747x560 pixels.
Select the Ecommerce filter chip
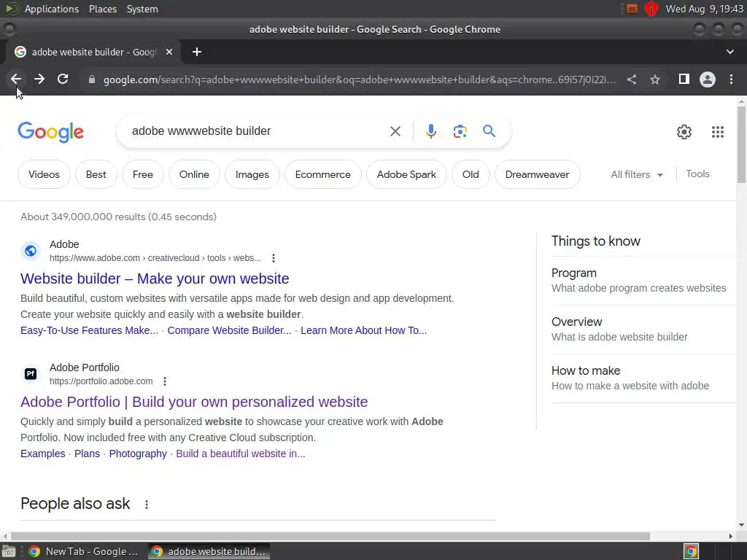pos(322,174)
